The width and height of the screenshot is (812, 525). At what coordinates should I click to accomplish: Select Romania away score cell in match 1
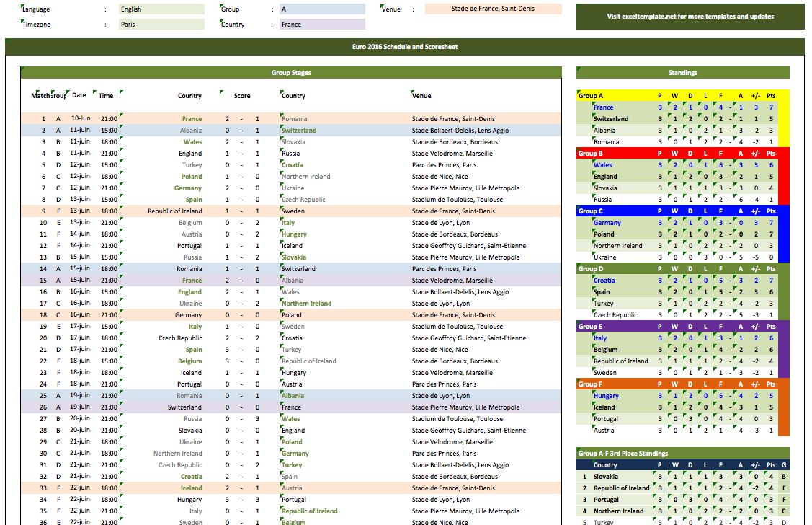(257, 119)
